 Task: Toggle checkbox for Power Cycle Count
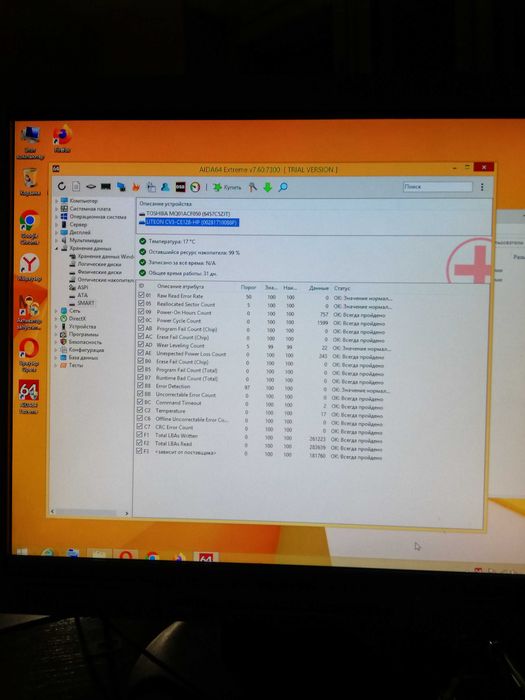[x=141, y=320]
